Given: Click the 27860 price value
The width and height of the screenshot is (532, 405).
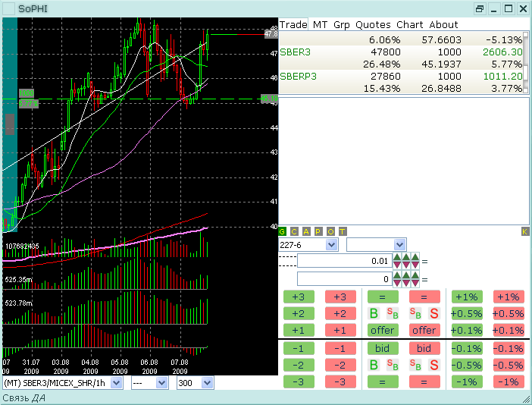Looking at the screenshot, I should pos(385,76).
